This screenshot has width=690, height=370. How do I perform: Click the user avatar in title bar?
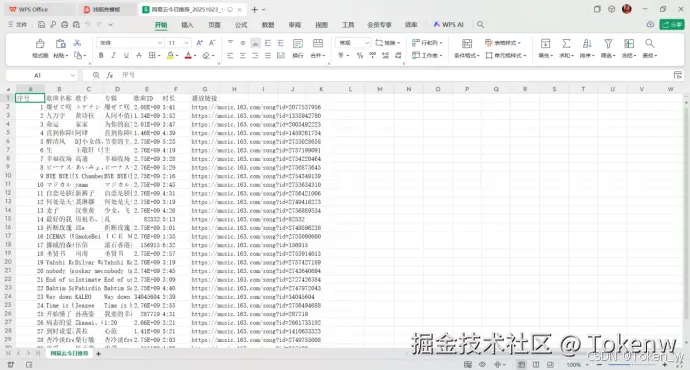pos(627,9)
